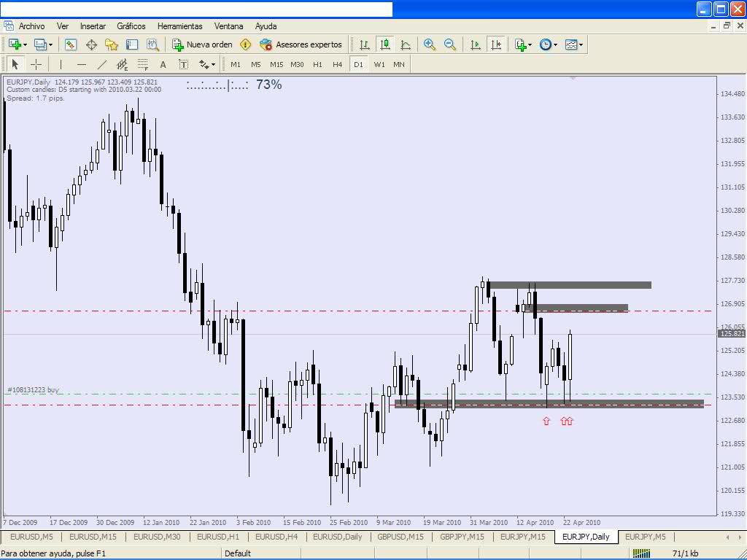
Task: Select the Equidistant Channel tool
Action: 123,64
